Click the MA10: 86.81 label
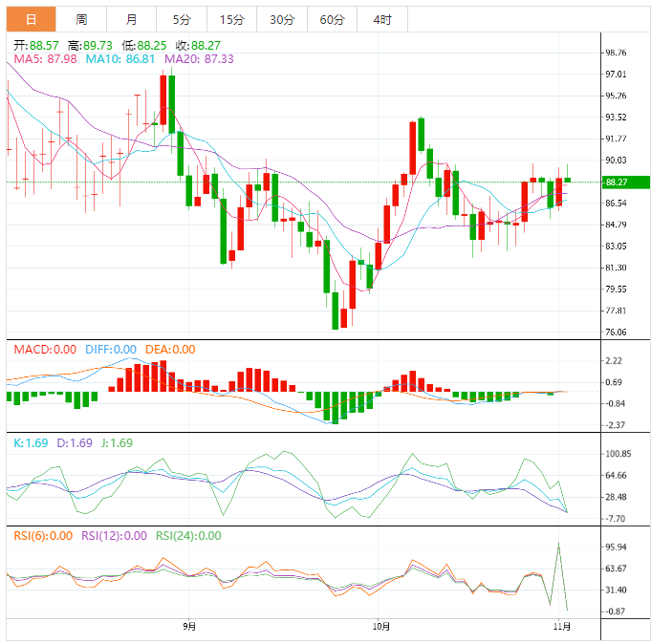The width and height of the screenshot is (651, 644). point(120,59)
